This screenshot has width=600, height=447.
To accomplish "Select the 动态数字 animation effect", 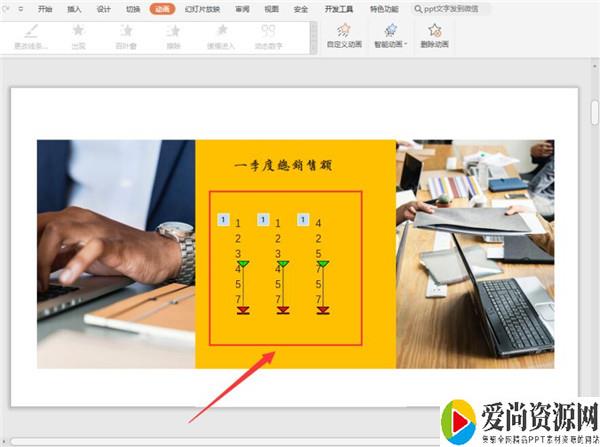I will point(268,36).
